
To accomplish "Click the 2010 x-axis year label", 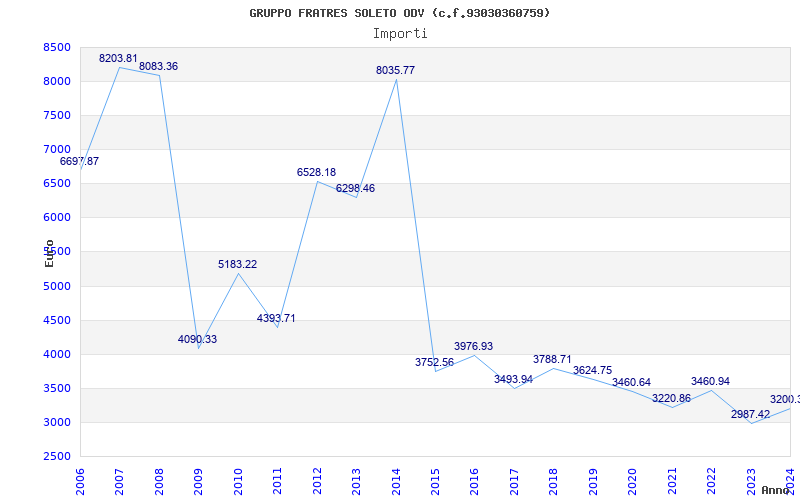I will [238, 482].
